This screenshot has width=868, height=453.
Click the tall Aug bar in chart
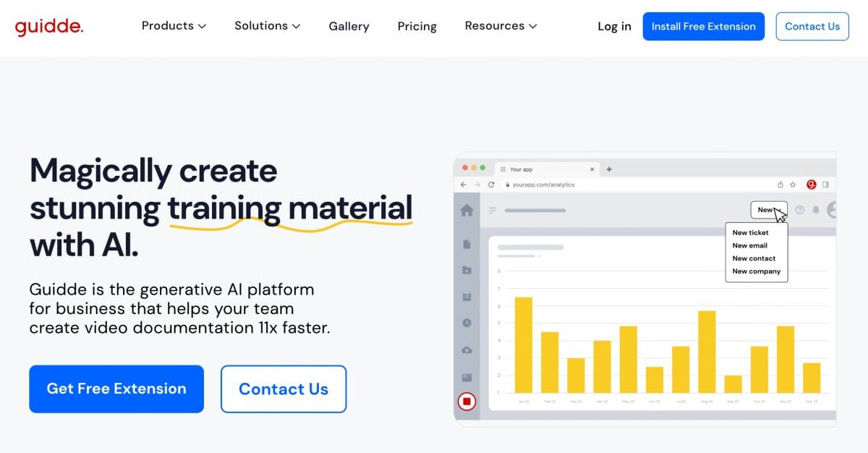707,352
